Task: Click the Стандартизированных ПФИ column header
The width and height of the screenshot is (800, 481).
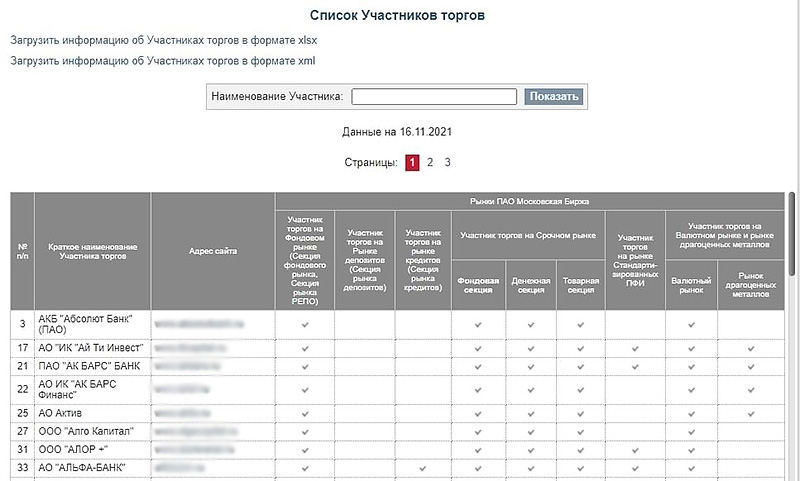Action: point(635,261)
